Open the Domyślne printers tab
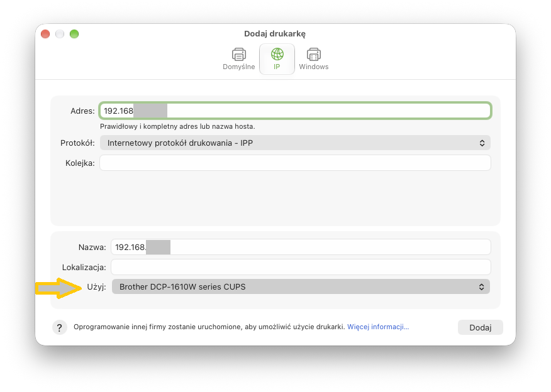Screen dimensions: 551x392 point(238,59)
